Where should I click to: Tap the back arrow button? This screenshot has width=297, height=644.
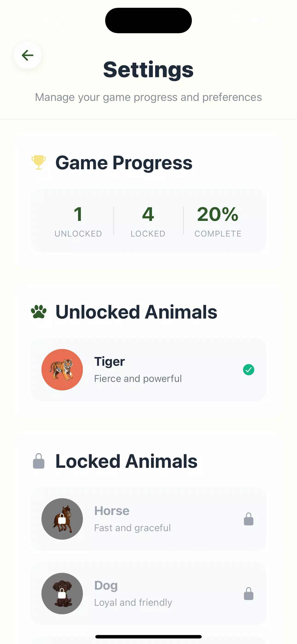pos(27,55)
